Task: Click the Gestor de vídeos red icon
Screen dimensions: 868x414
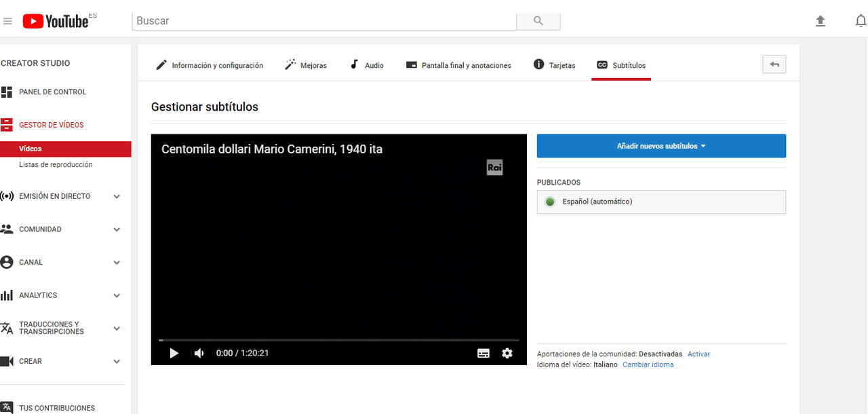Action: (x=7, y=125)
